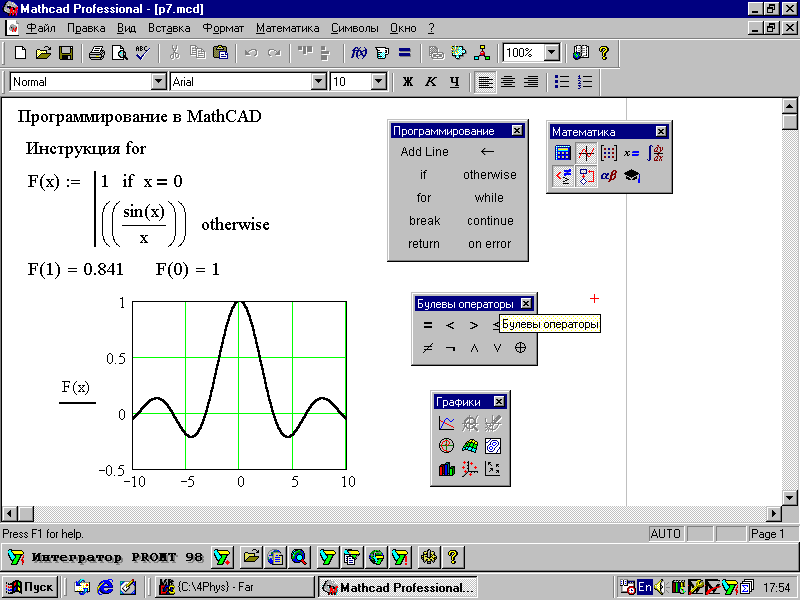Viewport: 800px width, 600px height.
Task: Toggle italic К formatting
Action: click(431, 82)
